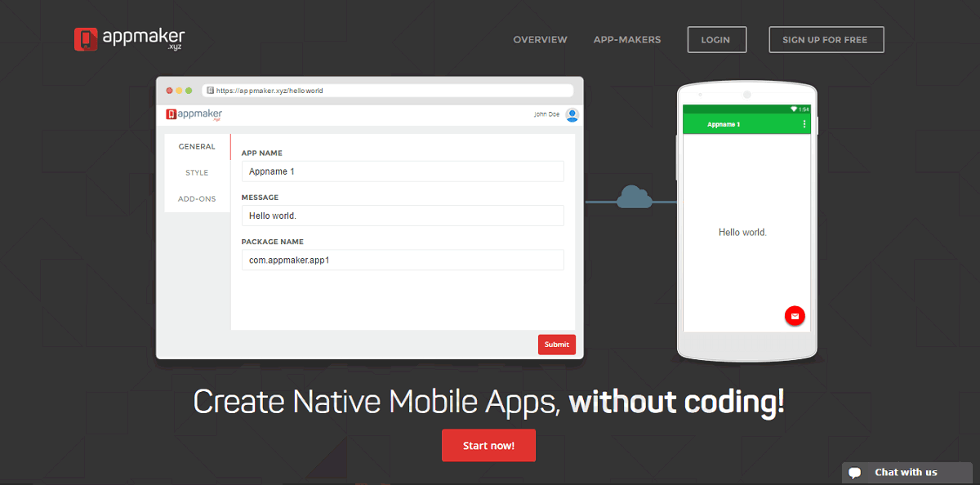Switch to the STYLE tab
Viewport: 980px width, 485px height.
click(x=197, y=172)
